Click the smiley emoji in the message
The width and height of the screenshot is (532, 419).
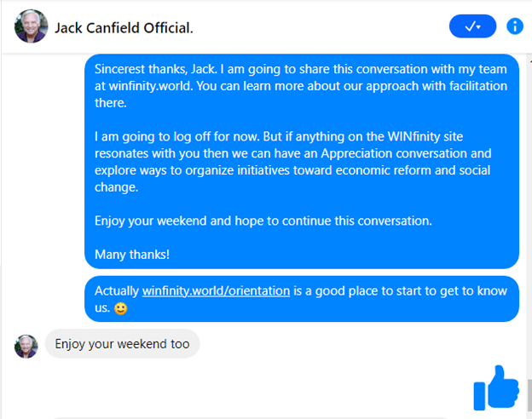(120, 307)
